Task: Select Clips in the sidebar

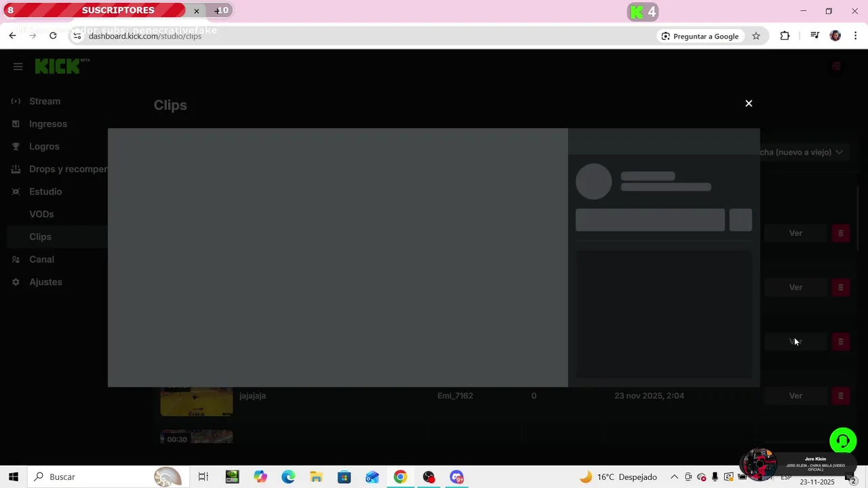Action: click(40, 237)
